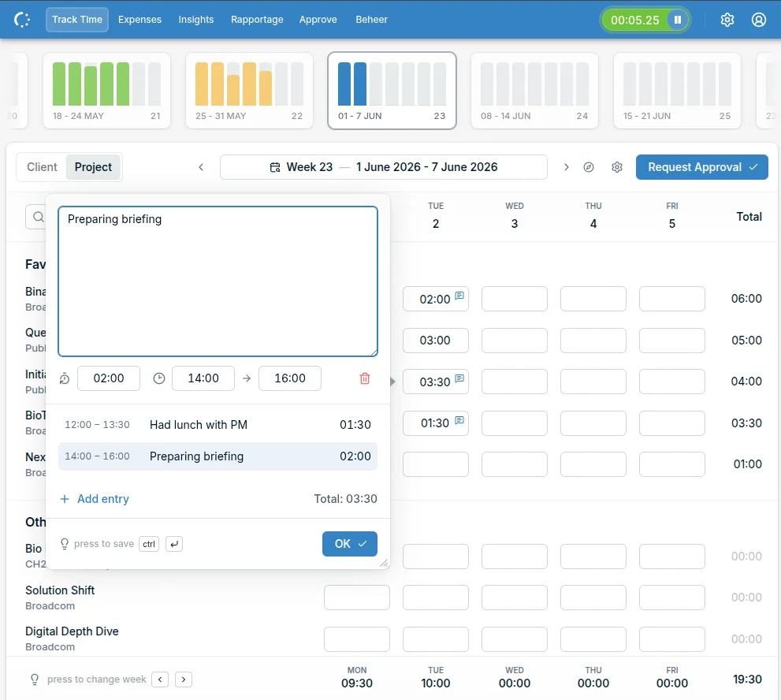Screen dimensions: 781x700
Task: Switch grouping to Client
Action: [x=42, y=167]
